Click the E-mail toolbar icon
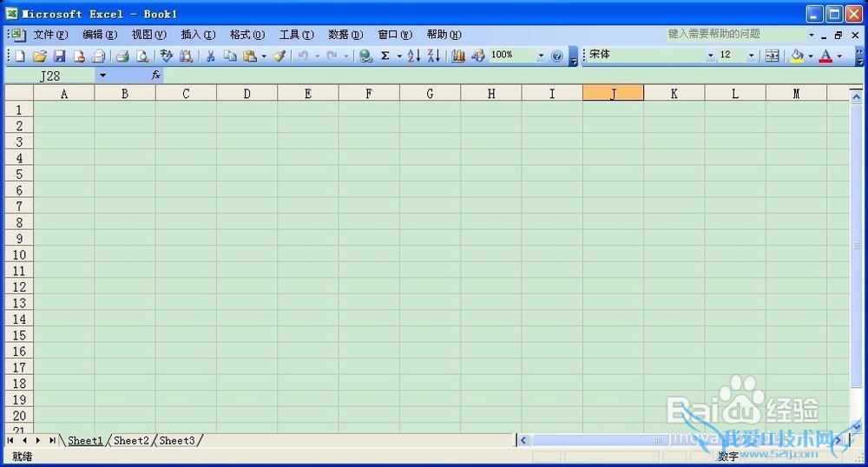The height and width of the screenshot is (467, 868). point(99,56)
